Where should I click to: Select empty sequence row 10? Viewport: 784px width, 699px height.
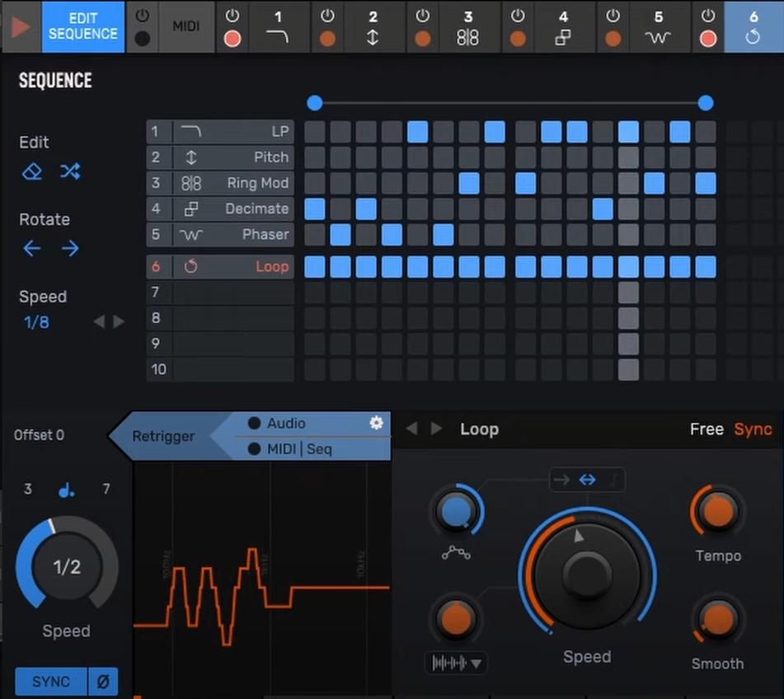point(220,369)
